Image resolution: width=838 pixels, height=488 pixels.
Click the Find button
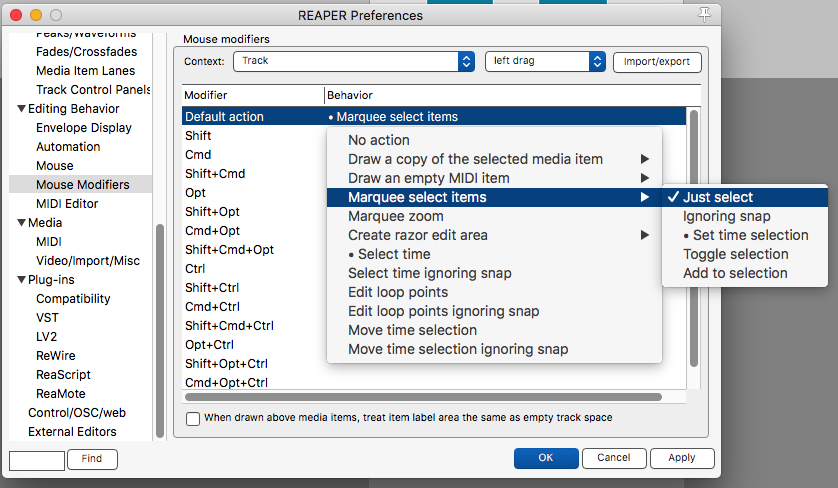tap(92, 459)
